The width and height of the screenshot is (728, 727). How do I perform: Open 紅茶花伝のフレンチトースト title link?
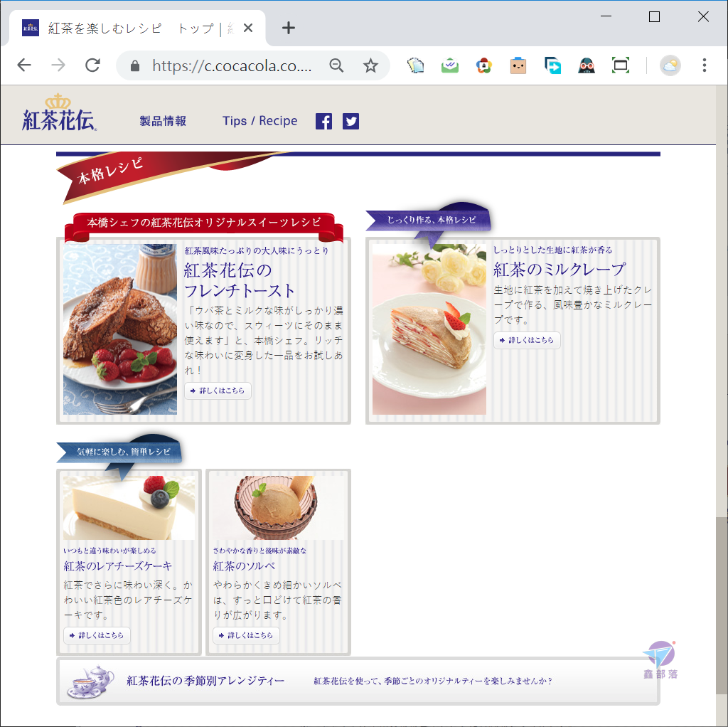click(x=239, y=280)
